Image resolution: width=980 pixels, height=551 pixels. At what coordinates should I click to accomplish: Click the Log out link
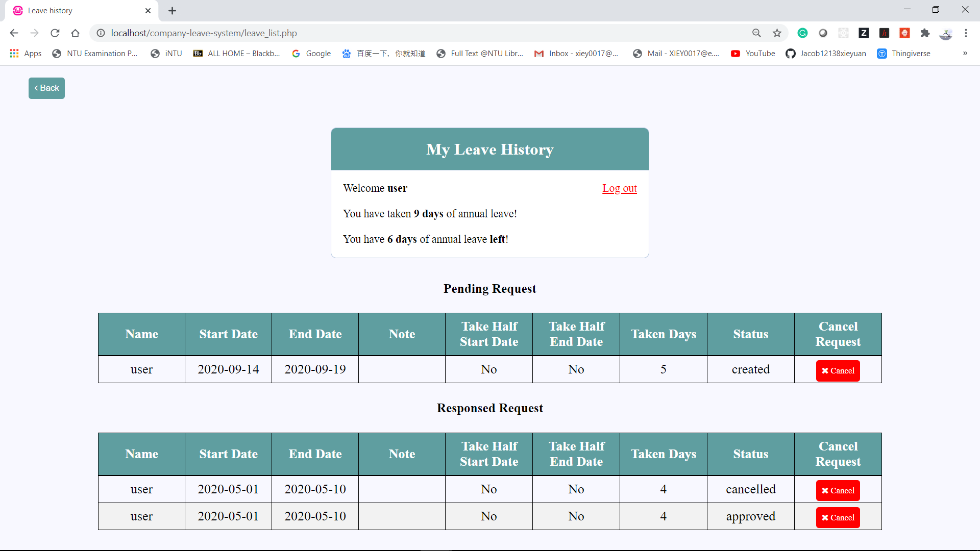[x=619, y=188]
